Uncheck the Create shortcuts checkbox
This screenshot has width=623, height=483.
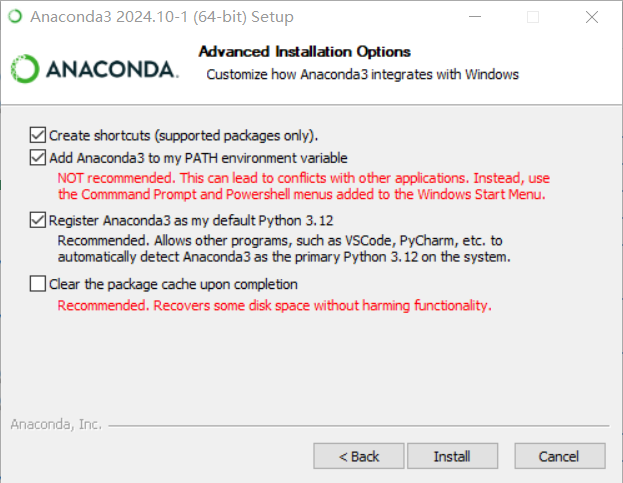(38, 134)
